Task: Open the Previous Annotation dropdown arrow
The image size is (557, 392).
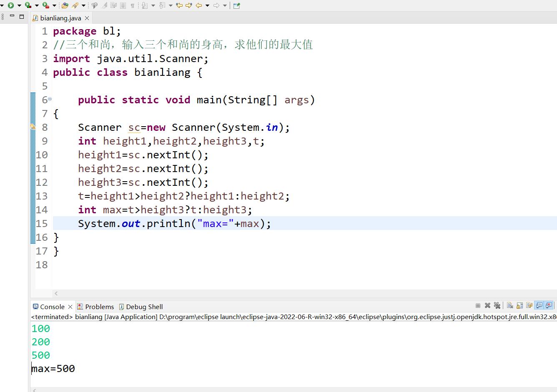Action: (171, 5)
